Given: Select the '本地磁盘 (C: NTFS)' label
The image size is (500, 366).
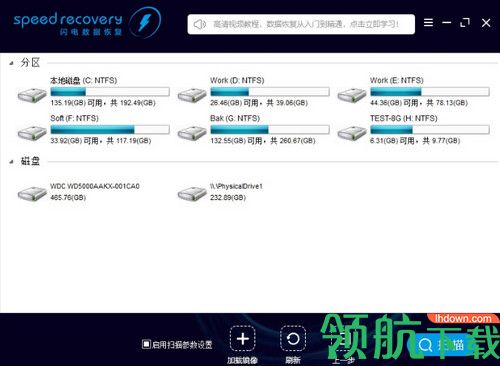Looking at the screenshot, I should 84,80.
